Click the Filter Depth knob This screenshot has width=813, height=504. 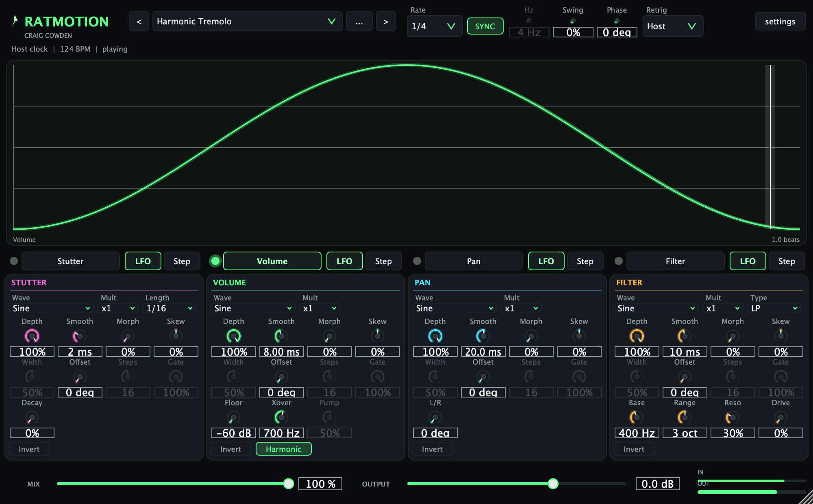(637, 336)
